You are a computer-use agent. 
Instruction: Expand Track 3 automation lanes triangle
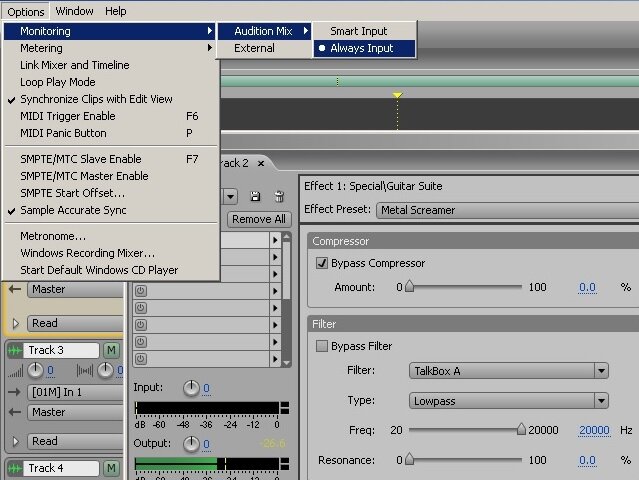pyautogui.click(x=16, y=442)
